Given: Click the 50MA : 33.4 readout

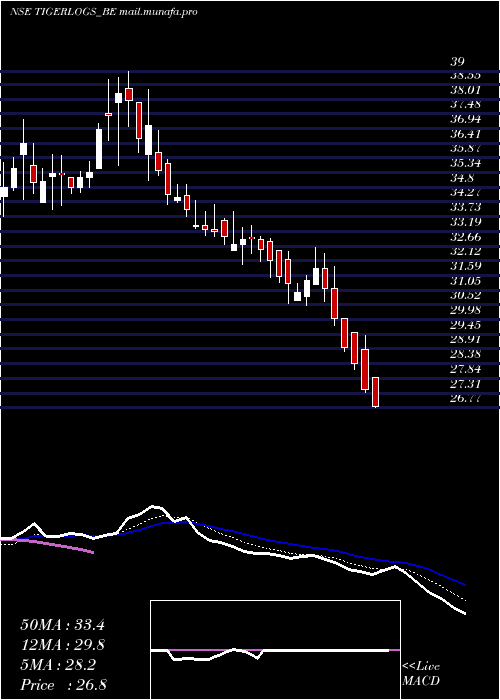Looking at the screenshot, I should point(62,625).
